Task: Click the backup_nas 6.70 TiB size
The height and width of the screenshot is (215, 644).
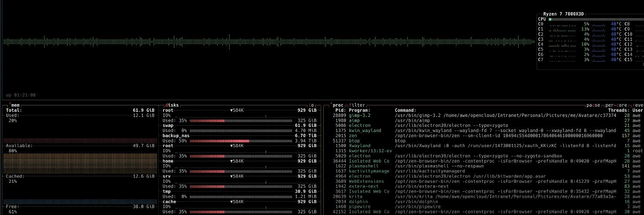Action: click(307, 135)
